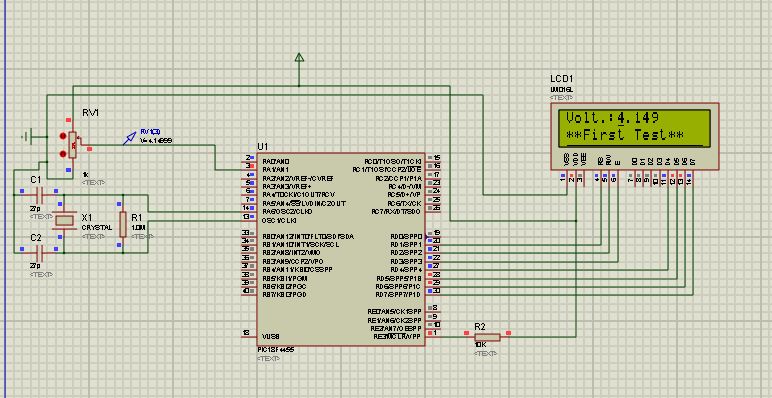Click the 'CRYSTAL' value text
This screenshot has height=398, width=772.
pyautogui.click(x=96, y=228)
